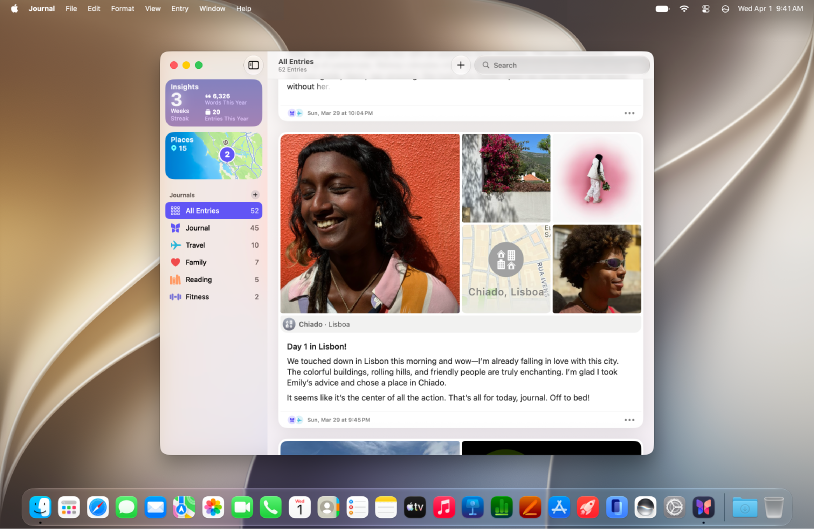Launch Apple TV from the Dock
Image resolution: width=814 pixels, height=530 pixels.
click(x=415, y=507)
